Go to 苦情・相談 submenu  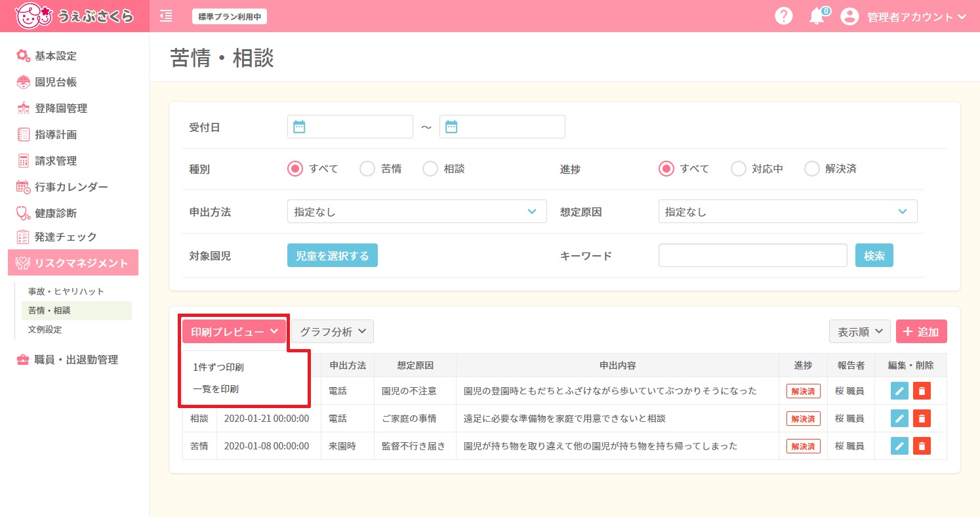(77, 310)
